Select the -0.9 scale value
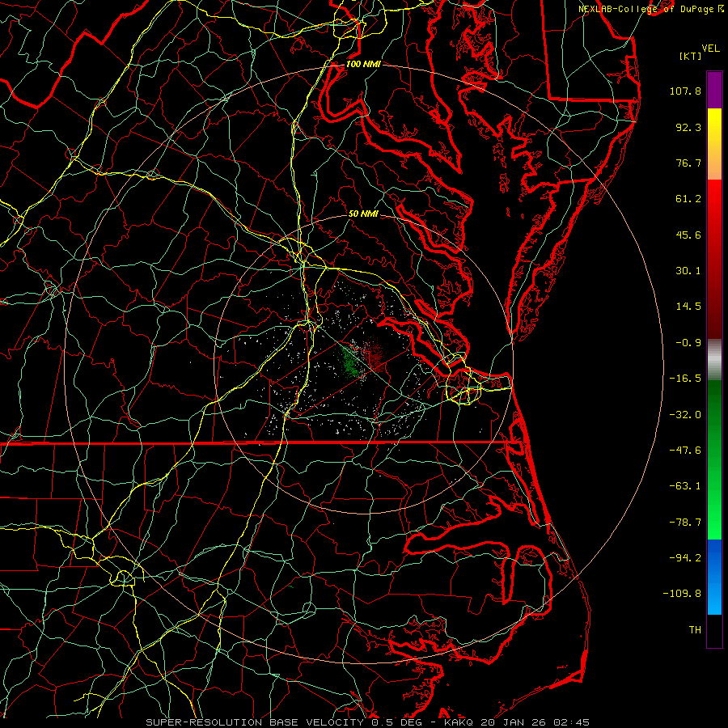This screenshot has height=728, width=728. click(x=688, y=343)
